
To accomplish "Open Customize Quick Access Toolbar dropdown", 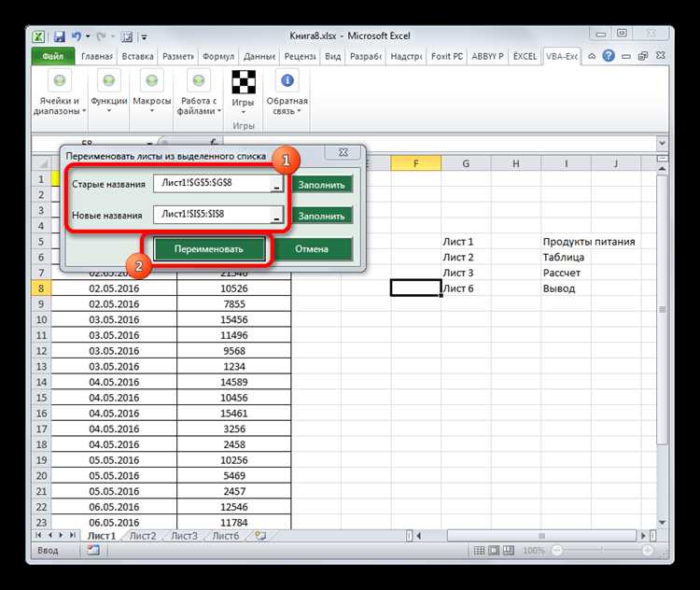I will 144,37.
